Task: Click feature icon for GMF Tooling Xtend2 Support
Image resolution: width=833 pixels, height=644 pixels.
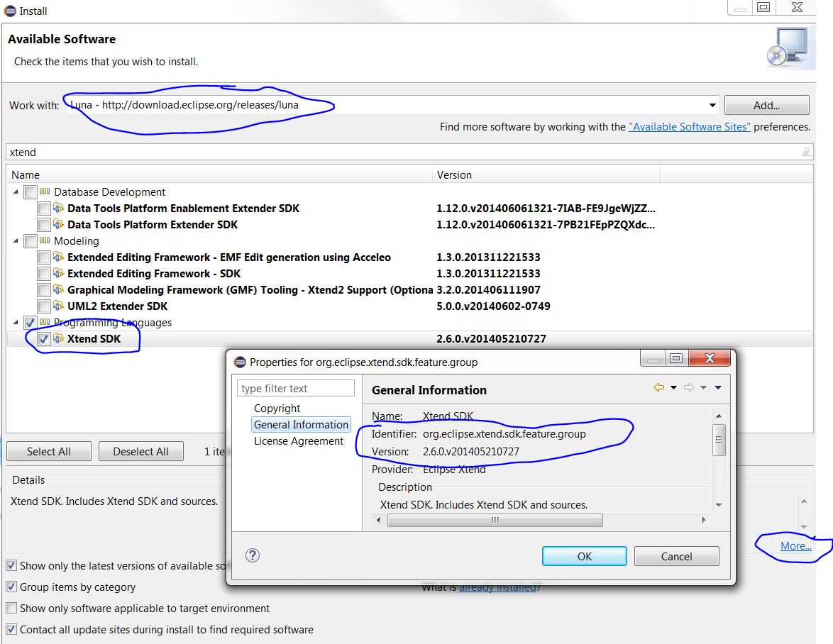Action: coord(58,290)
